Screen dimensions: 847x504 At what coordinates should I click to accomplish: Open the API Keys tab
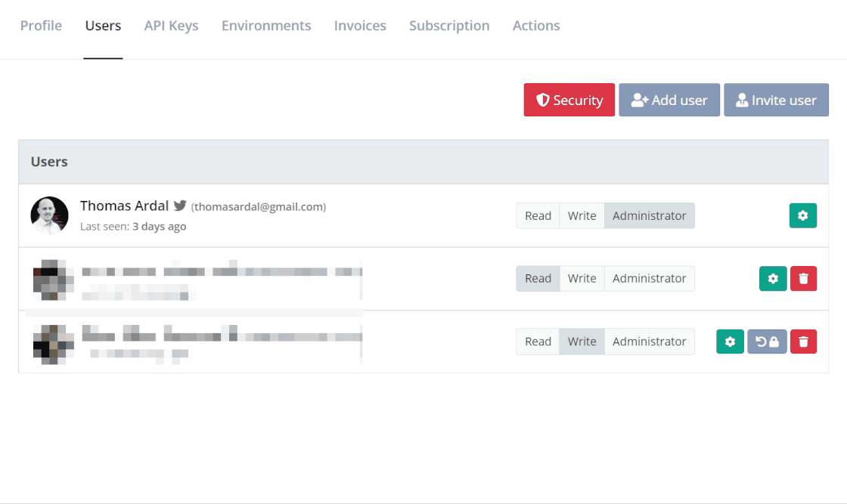coord(171,26)
